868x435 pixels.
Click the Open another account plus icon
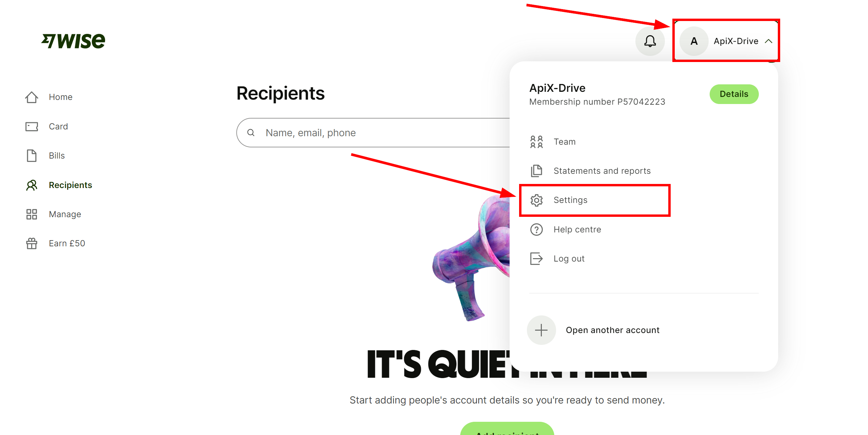541,330
